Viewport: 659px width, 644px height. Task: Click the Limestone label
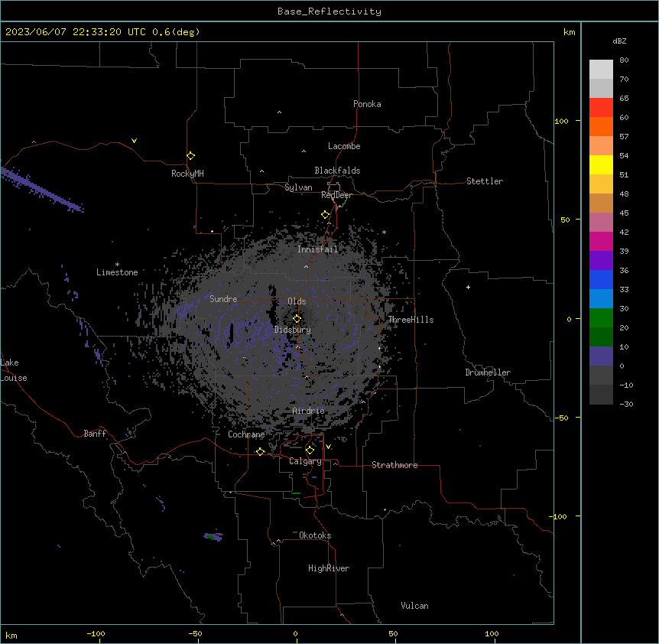[x=117, y=272]
